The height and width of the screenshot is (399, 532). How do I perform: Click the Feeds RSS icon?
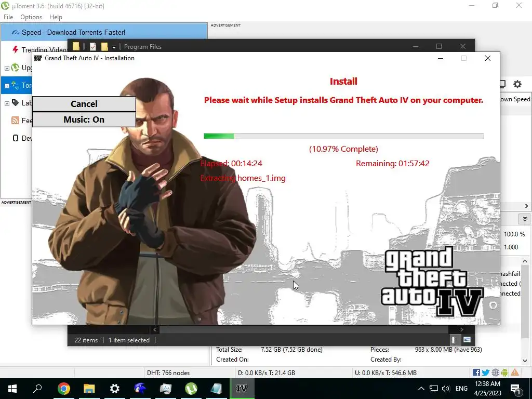(15, 121)
